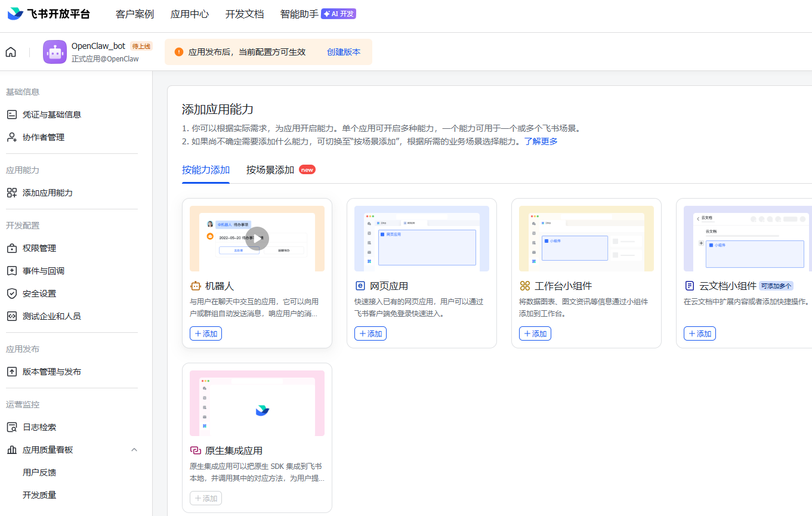Screen dimensions: 812x516
Task: Click the 创建版本 link
Action: point(344,52)
